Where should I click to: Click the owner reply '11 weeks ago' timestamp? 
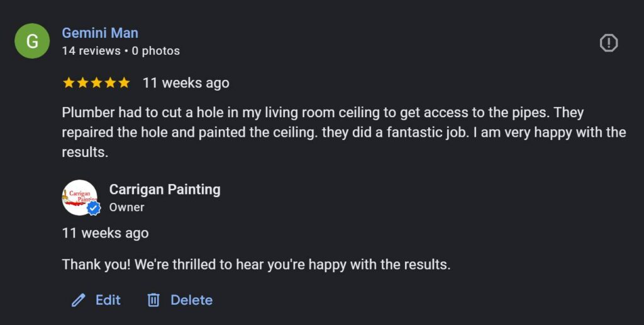click(x=105, y=233)
